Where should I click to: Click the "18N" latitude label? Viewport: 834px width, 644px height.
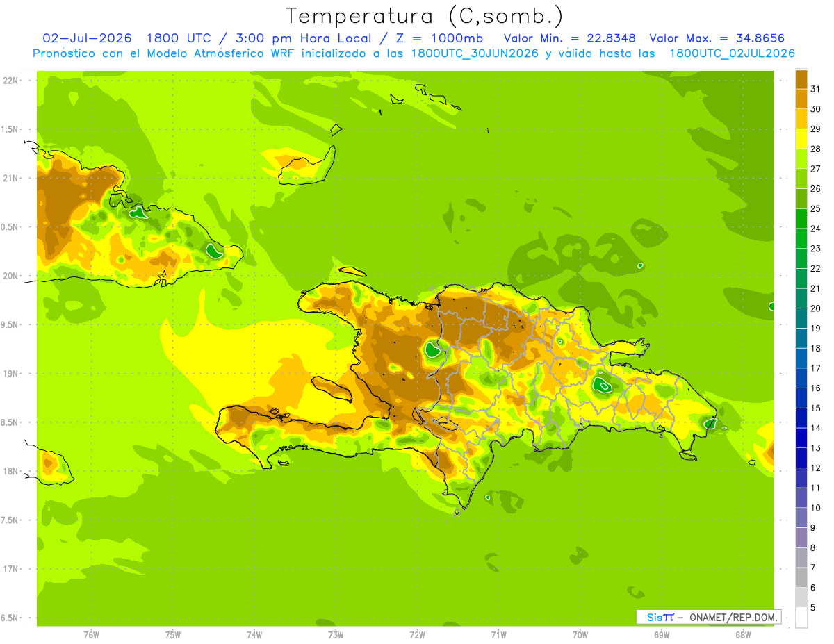click(x=10, y=471)
